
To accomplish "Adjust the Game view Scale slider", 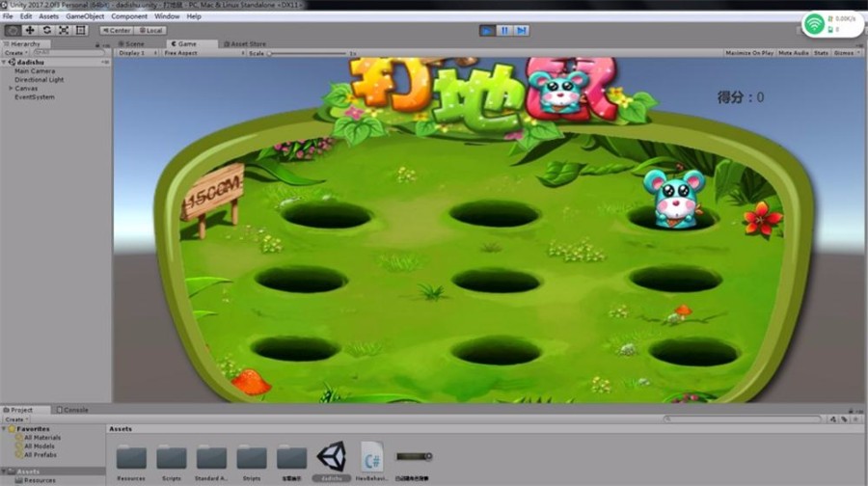I will pyautogui.click(x=308, y=54).
